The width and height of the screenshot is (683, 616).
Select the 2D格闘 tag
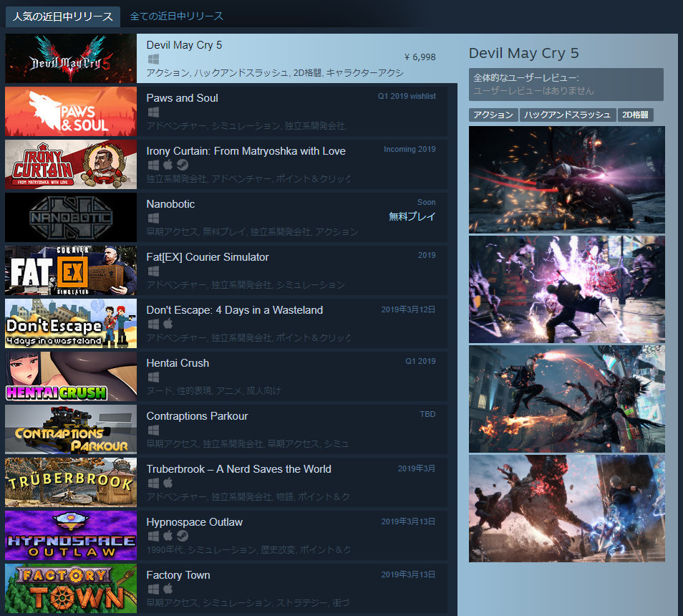coord(635,115)
